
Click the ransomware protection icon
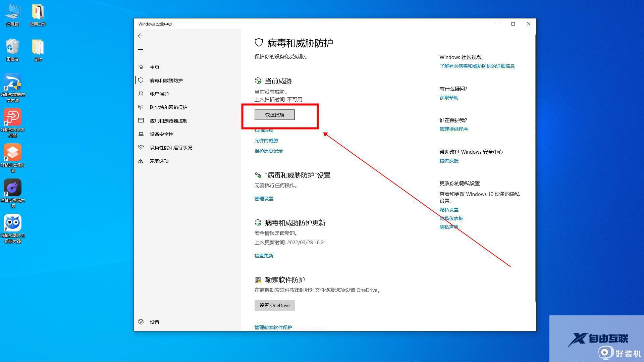258,280
